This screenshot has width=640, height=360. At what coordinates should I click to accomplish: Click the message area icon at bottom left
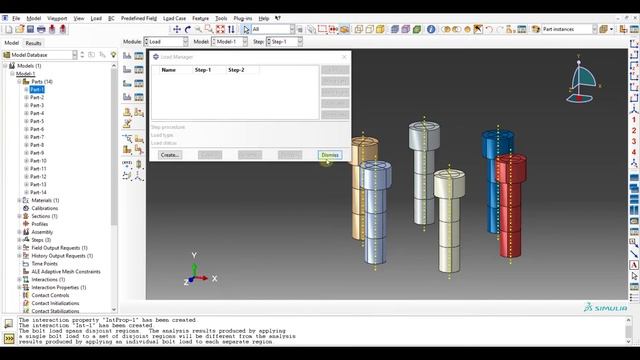point(9,324)
